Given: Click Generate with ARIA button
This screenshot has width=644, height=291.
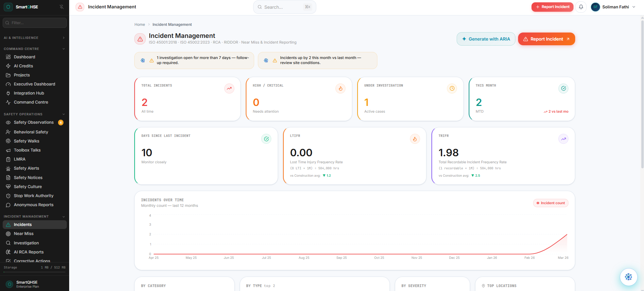Looking at the screenshot, I should [486, 39].
